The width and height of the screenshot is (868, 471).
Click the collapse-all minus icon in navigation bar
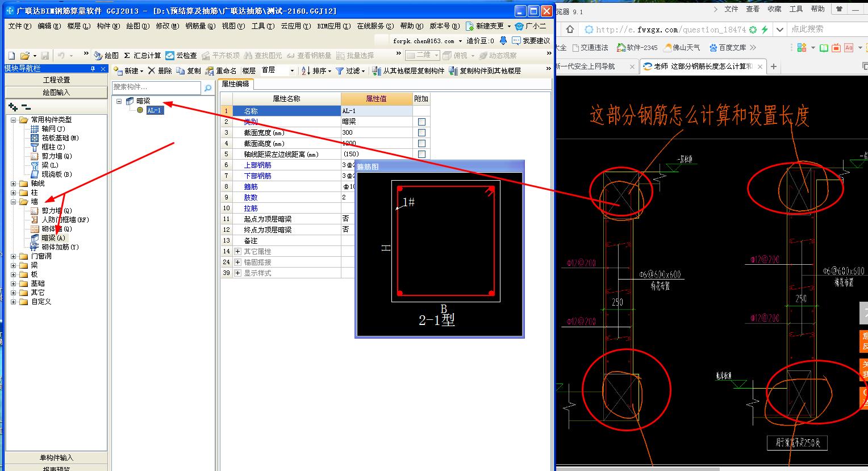pos(26,107)
